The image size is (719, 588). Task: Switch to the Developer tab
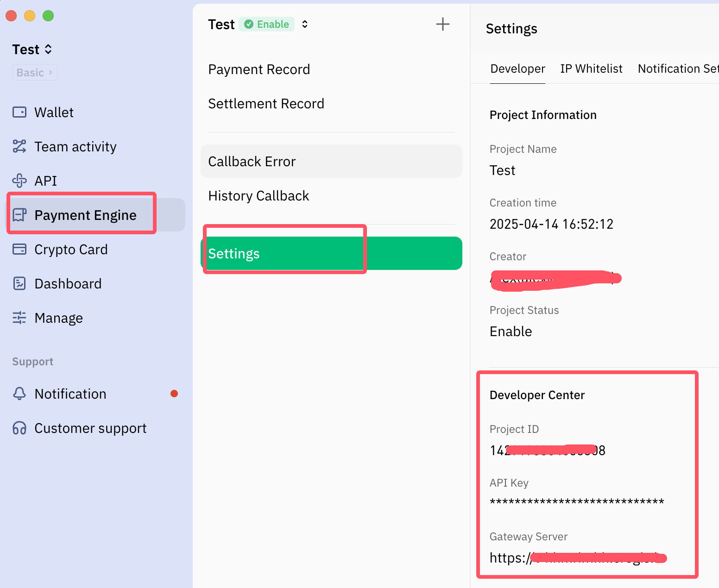click(x=517, y=69)
